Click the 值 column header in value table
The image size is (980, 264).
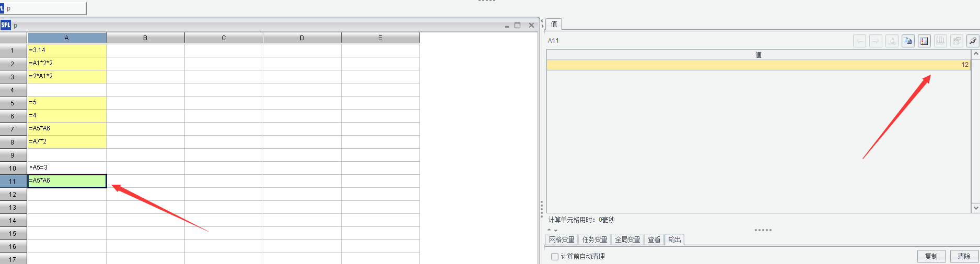(759, 55)
